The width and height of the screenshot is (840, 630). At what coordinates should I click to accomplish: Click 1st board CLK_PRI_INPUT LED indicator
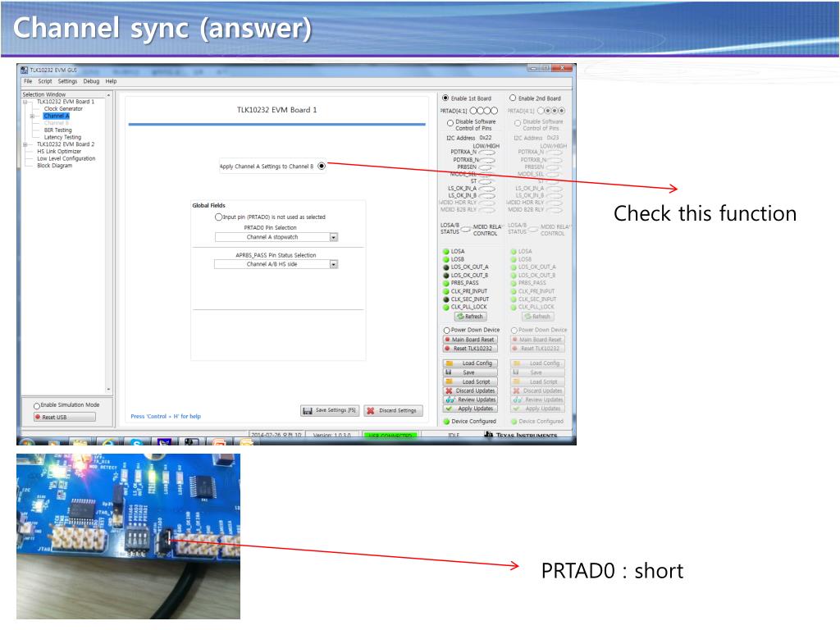445,291
